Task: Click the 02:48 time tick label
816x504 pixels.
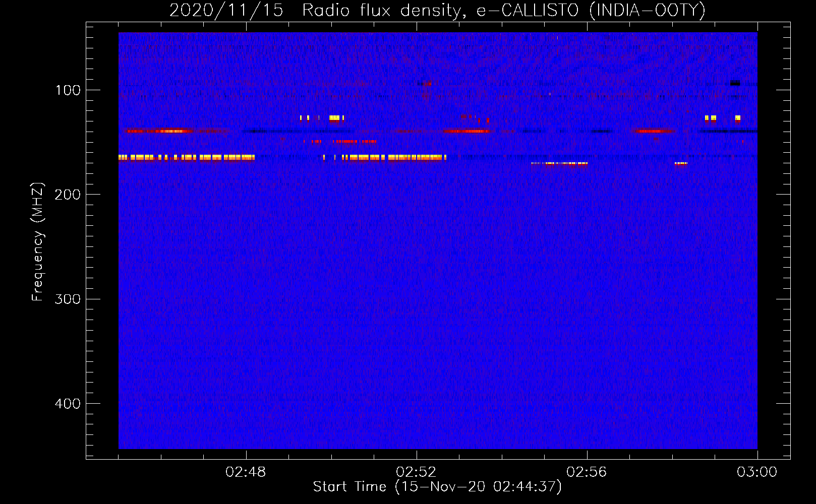Action: (246, 472)
